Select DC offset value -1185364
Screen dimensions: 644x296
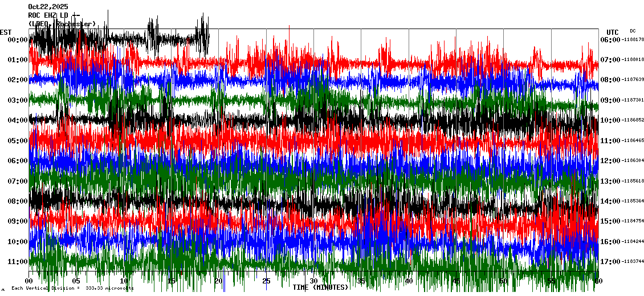click(x=632, y=201)
